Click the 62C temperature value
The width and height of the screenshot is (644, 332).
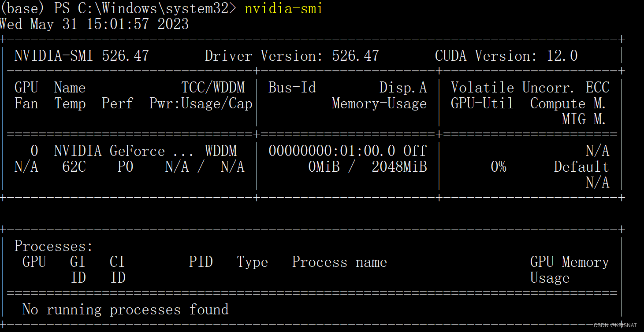point(74,167)
